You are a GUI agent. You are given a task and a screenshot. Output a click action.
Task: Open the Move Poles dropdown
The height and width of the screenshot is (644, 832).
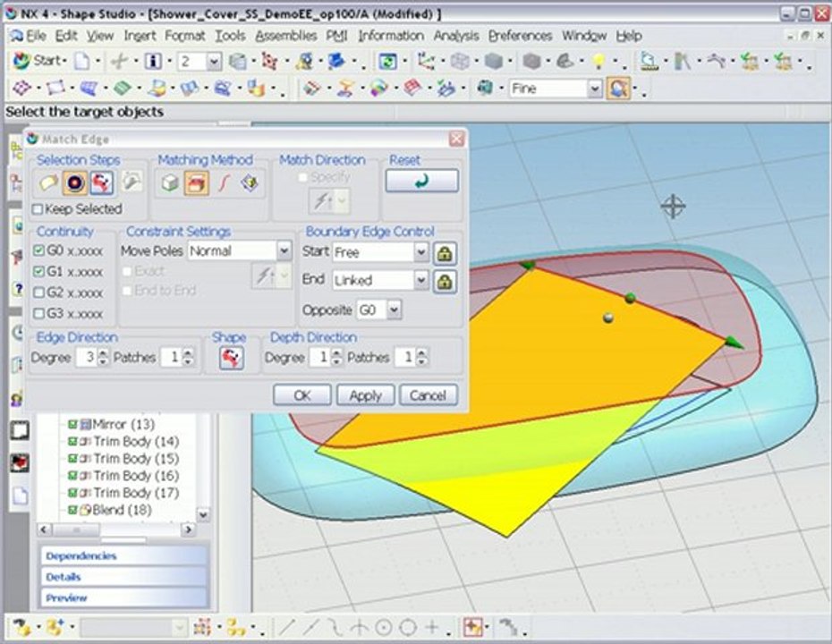[x=284, y=251]
